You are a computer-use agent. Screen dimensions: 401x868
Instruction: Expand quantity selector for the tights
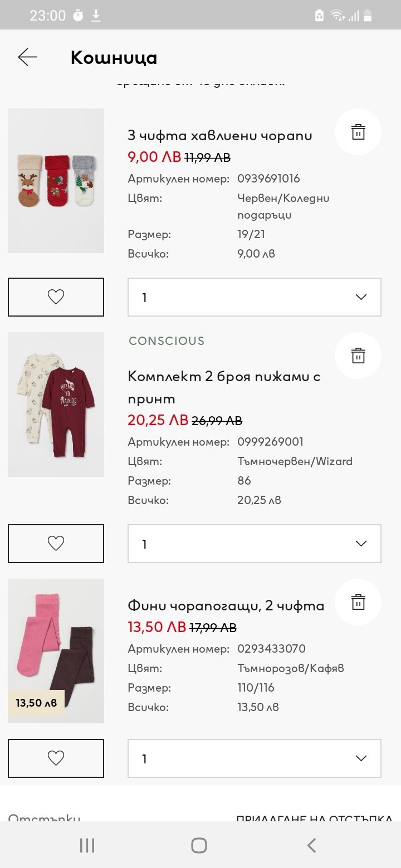click(255, 758)
